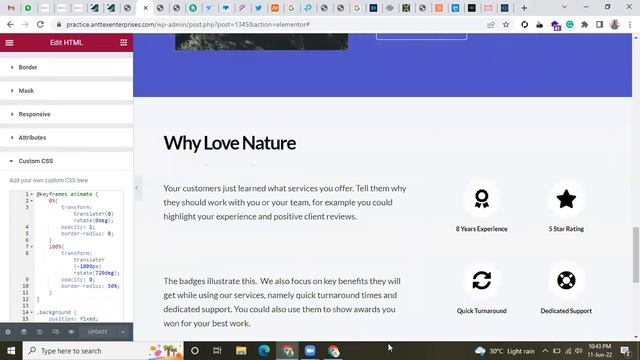Click the Dedicated Support lifebuoy icon
Image resolution: width=640 pixels, height=360 pixels.
point(566,280)
